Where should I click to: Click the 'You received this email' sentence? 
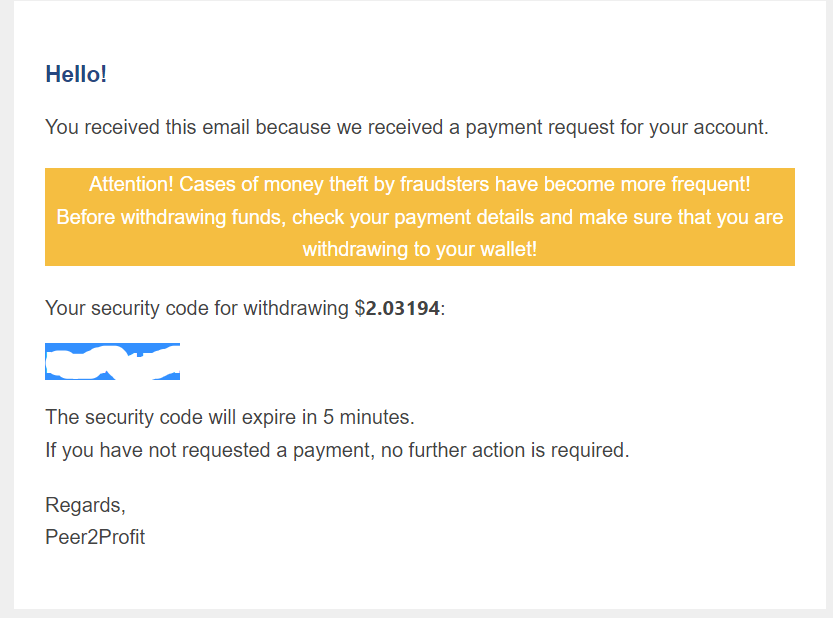click(x=407, y=128)
